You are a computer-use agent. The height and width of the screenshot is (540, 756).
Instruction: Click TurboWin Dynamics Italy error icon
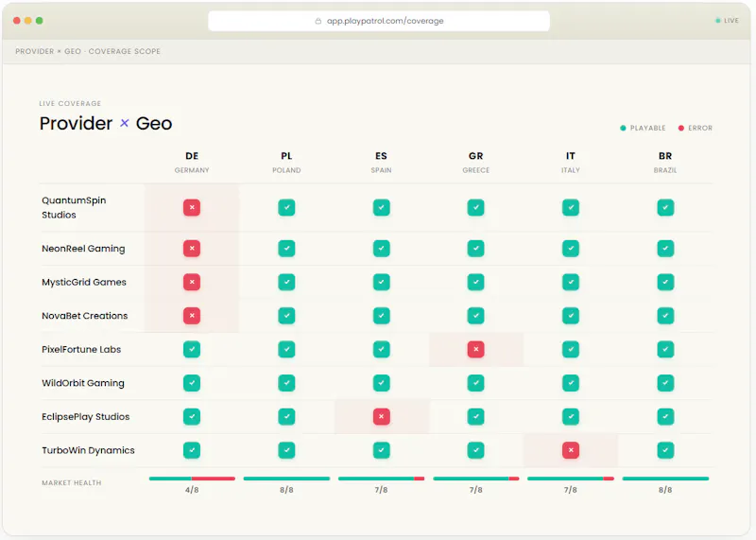(x=571, y=450)
